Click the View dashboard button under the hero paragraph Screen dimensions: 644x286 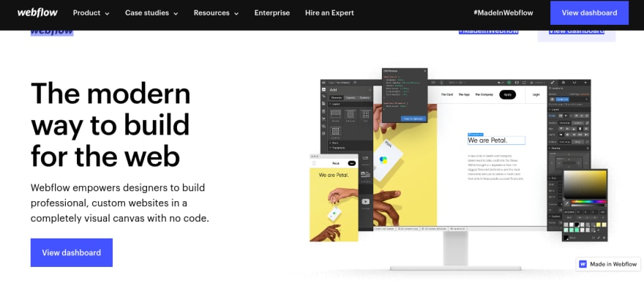pos(72,252)
